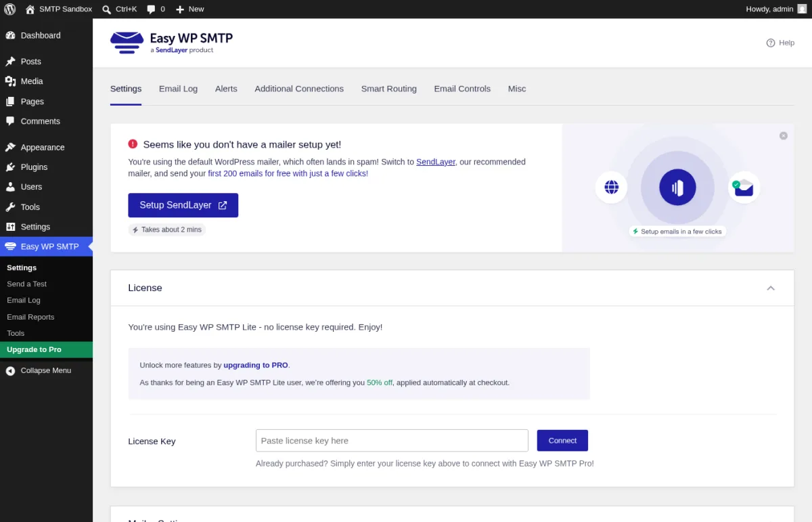Screen dimensions: 812x522
Task: Open Tools under Easy WP SMTP
Action: click(16, 333)
